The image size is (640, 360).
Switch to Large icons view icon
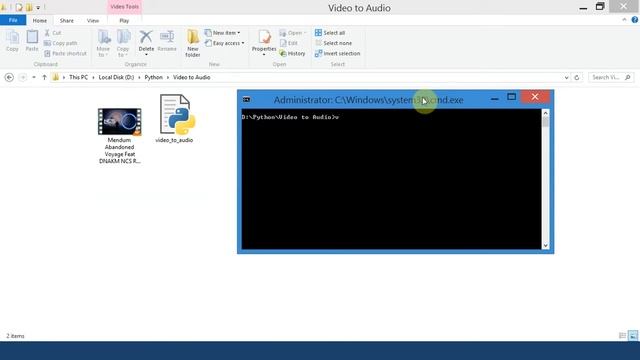tap(633, 336)
